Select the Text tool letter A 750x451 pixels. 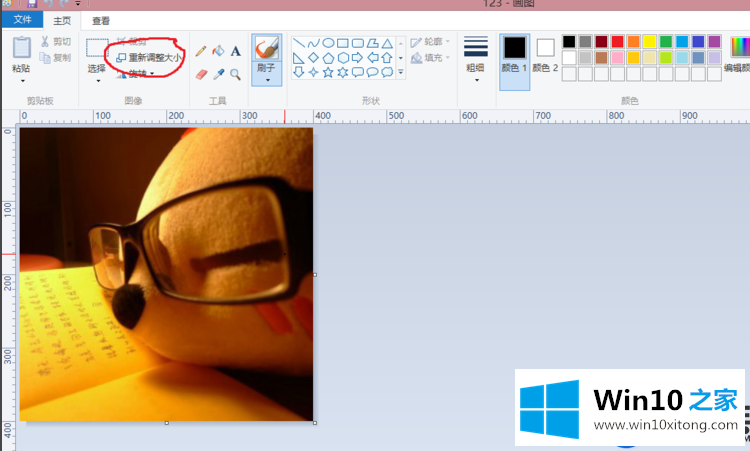pyautogui.click(x=235, y=51)
